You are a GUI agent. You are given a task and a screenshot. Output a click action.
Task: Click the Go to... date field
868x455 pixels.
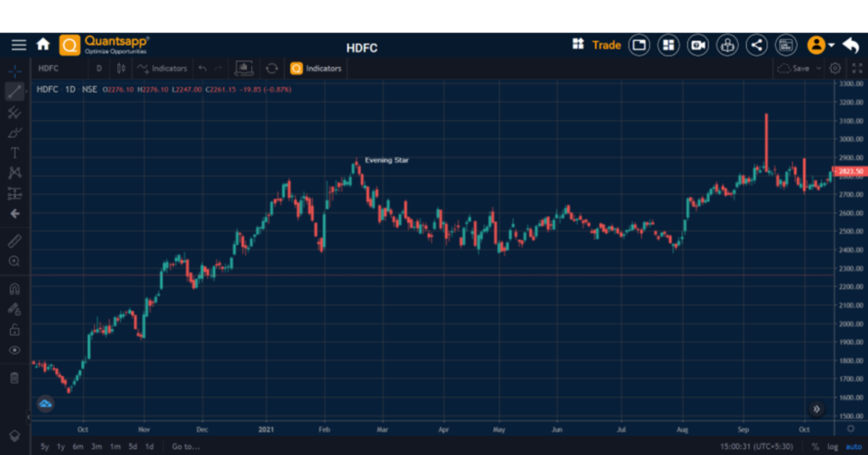pos(185,446)
